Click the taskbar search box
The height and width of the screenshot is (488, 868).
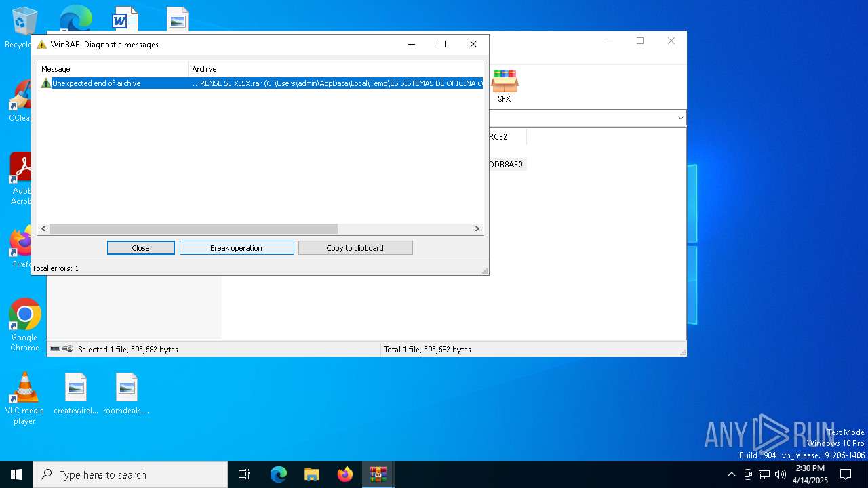(130, 474)
